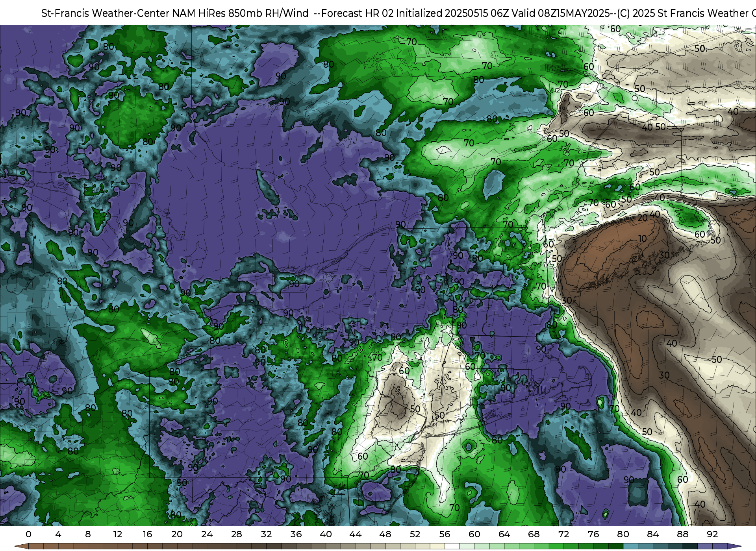Click the purple right arrow end of color bar

(734, 546)
